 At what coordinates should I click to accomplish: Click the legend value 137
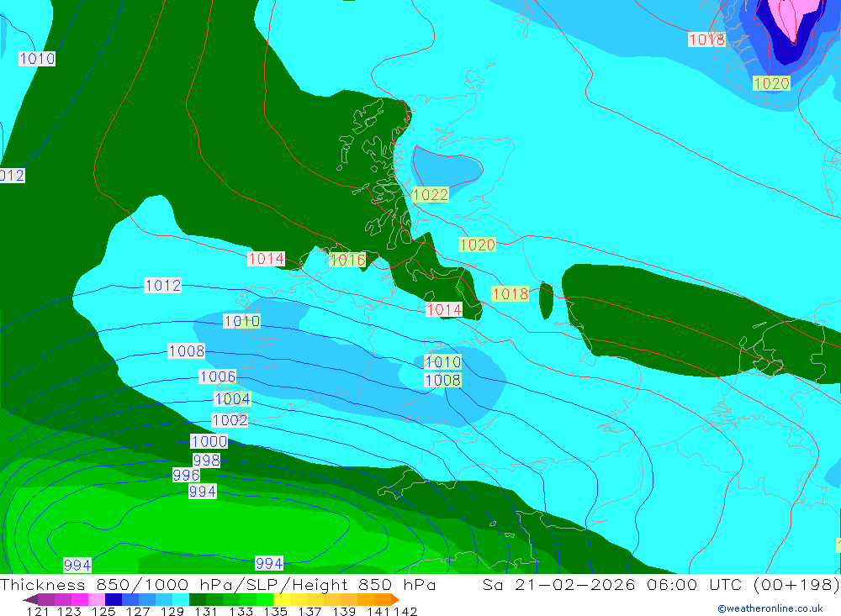click(x=309, y=611)
